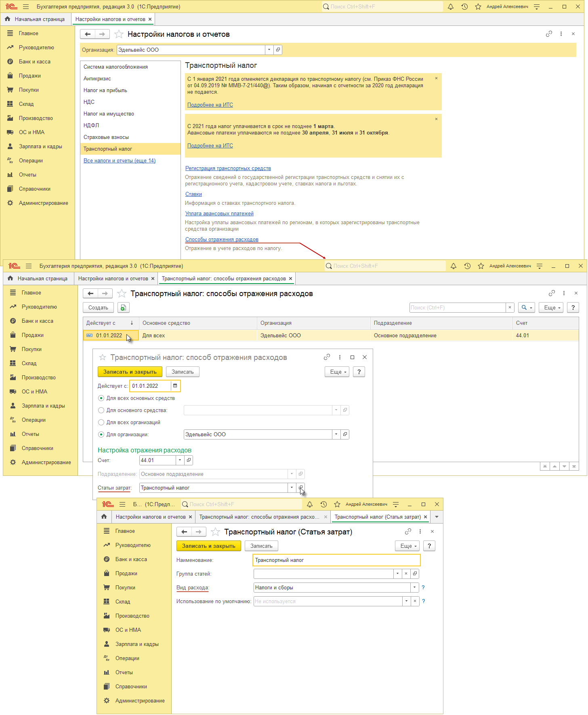The image size is (588, 715).
Task: Open Банк и касса in bottom window sidebar
Action: [131, 559]
